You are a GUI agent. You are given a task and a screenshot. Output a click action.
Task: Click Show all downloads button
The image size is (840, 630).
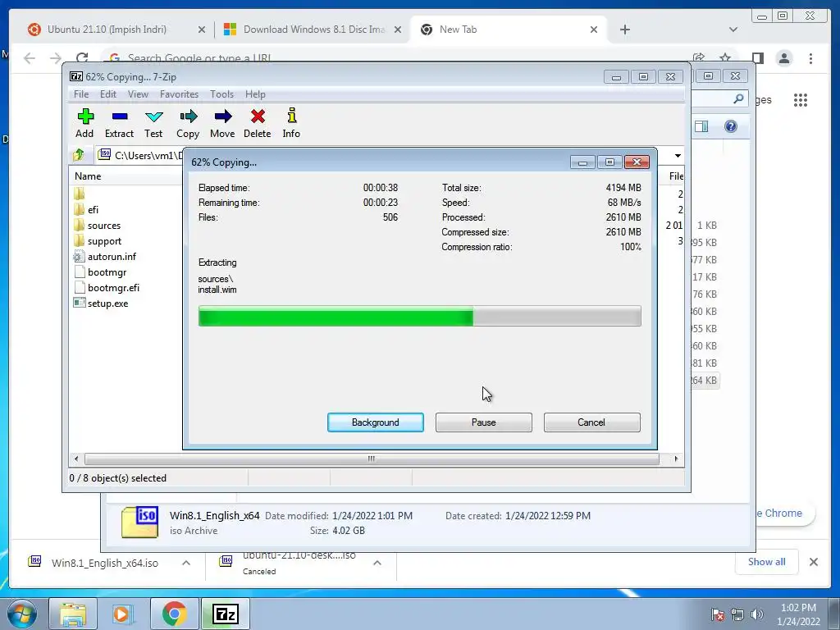tap(767, 561)
